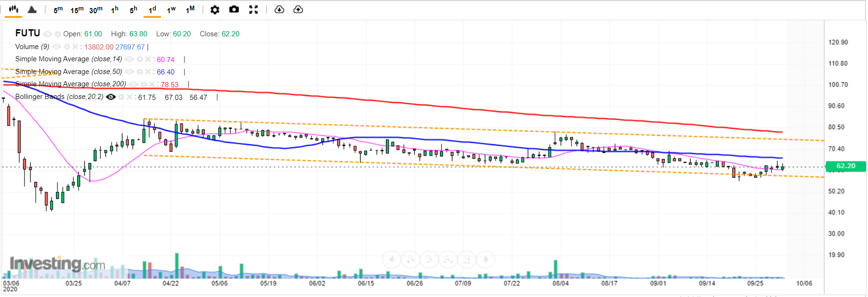The width and height of the screenshot is (868, 297).
Task: Enter fullscreen mode with expand icon
Action: [x=253, y=9]
